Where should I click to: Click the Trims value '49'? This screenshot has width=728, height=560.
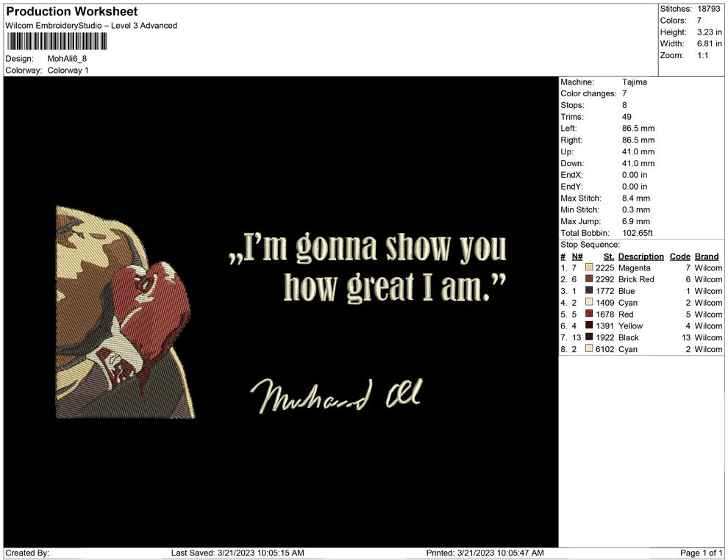coord(627,116)
